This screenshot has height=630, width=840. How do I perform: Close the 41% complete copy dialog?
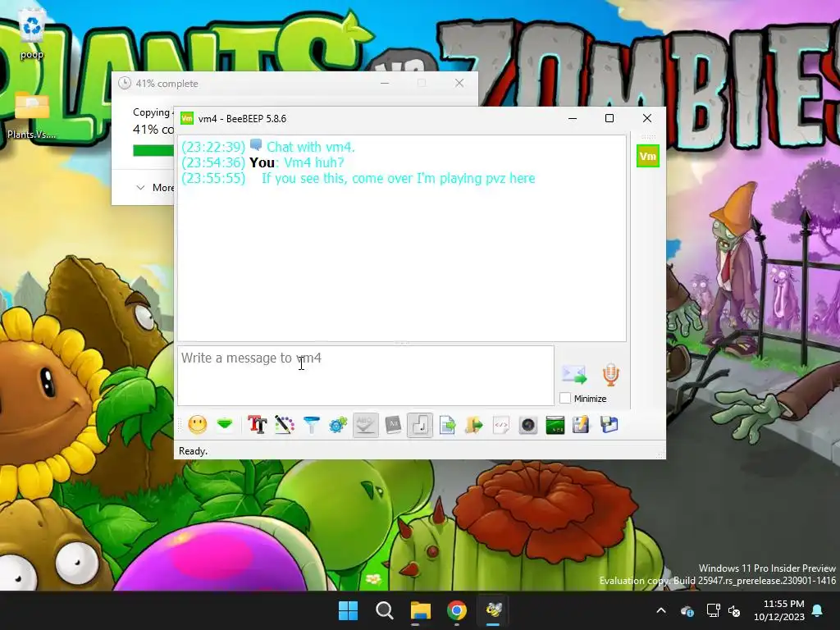pos(459,83)
